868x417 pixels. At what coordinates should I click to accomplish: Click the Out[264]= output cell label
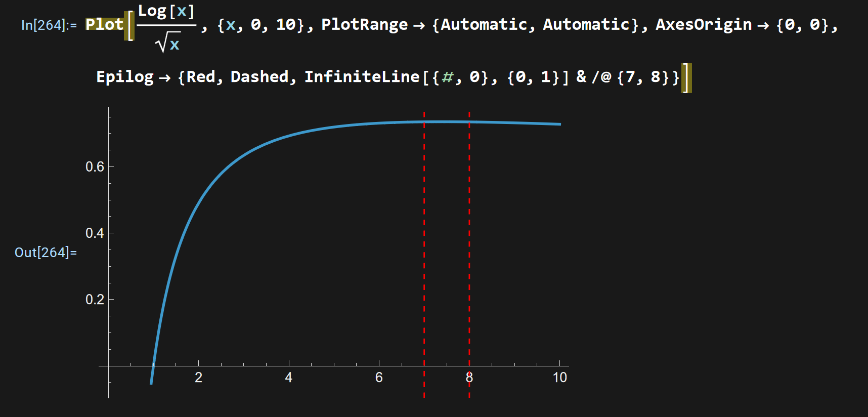(x=46, y=252)
